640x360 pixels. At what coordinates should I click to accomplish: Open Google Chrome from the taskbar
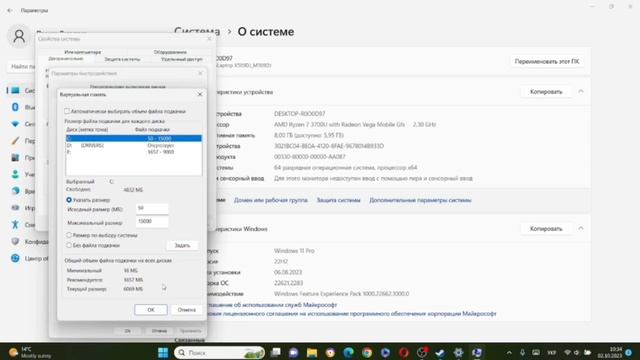point(367,352)
